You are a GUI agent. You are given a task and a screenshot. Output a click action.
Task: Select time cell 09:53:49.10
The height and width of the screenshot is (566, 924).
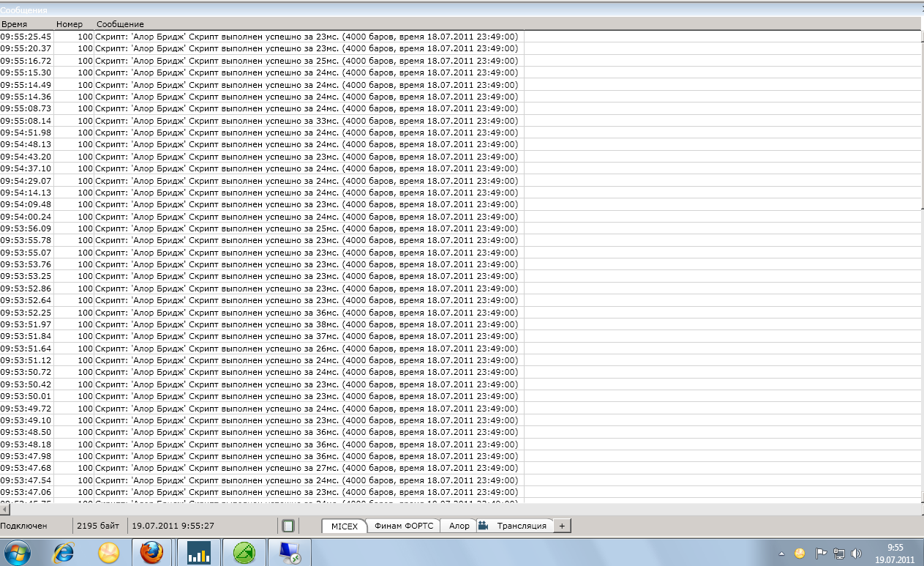(26, 420)
